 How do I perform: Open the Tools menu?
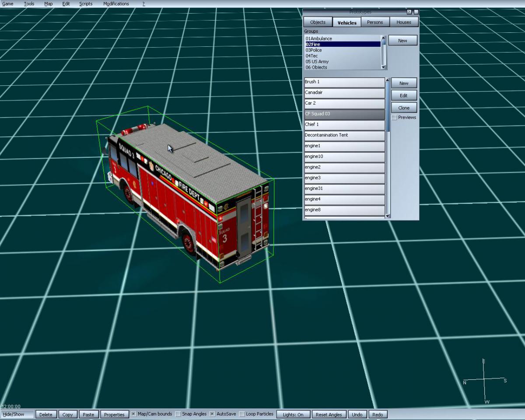coord(29,4)
